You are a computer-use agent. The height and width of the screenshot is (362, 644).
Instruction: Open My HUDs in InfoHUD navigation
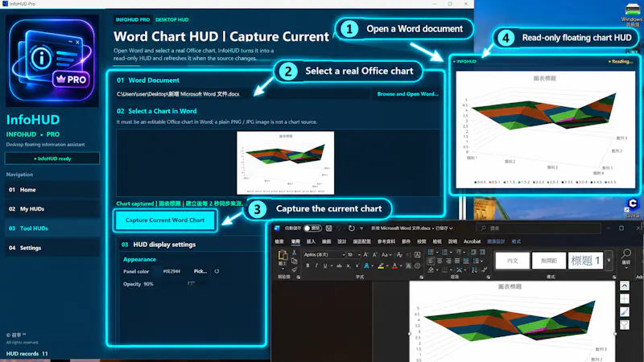coord(52,209)
